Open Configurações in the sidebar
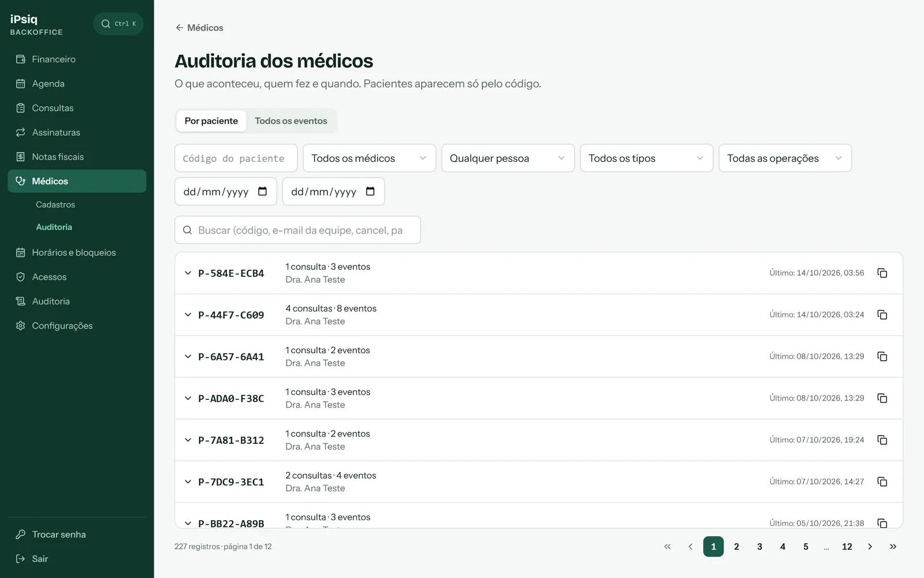Image resolution: width=924 pixels, height=578 pixels. (77, 325)
